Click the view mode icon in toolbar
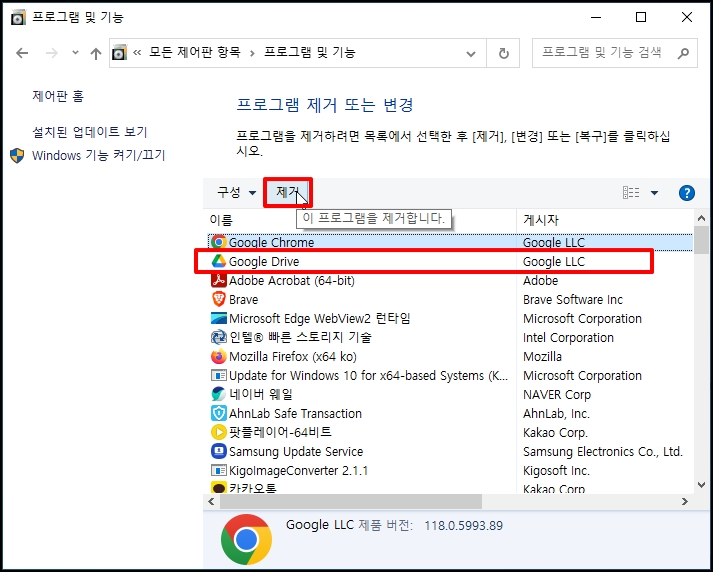 tap(631, 193)
